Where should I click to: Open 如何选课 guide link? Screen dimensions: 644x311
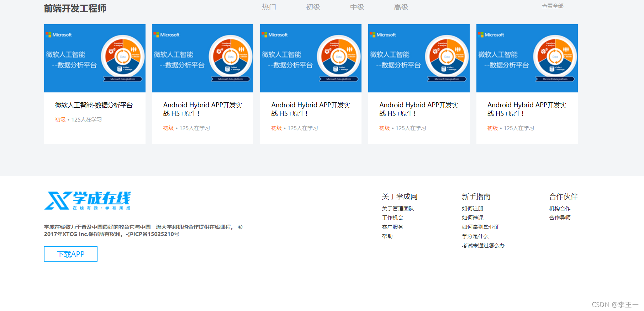473,218
